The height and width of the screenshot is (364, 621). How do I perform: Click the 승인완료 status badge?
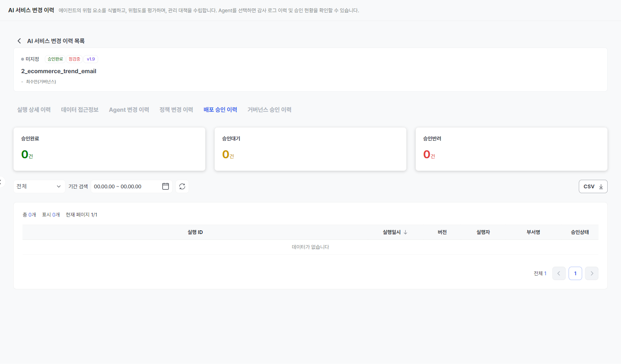click(55, 59)
